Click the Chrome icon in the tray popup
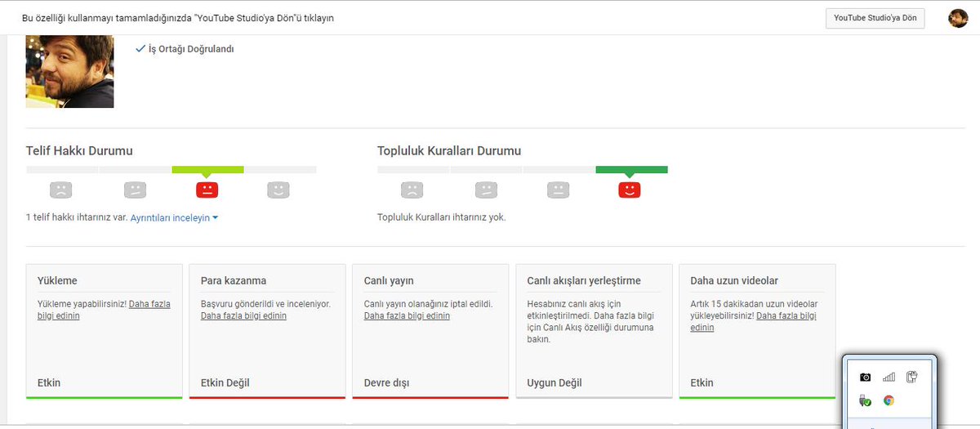980x429 pixels. point(889,400)
